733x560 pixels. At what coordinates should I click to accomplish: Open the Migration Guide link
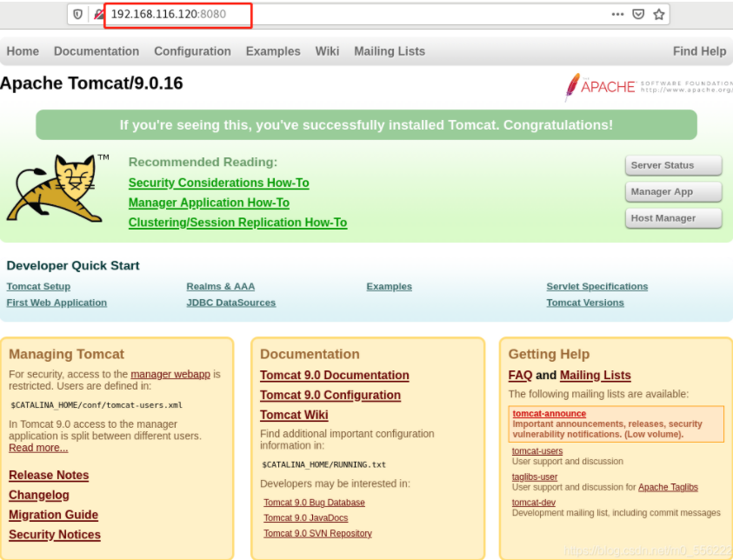[53, 515]
